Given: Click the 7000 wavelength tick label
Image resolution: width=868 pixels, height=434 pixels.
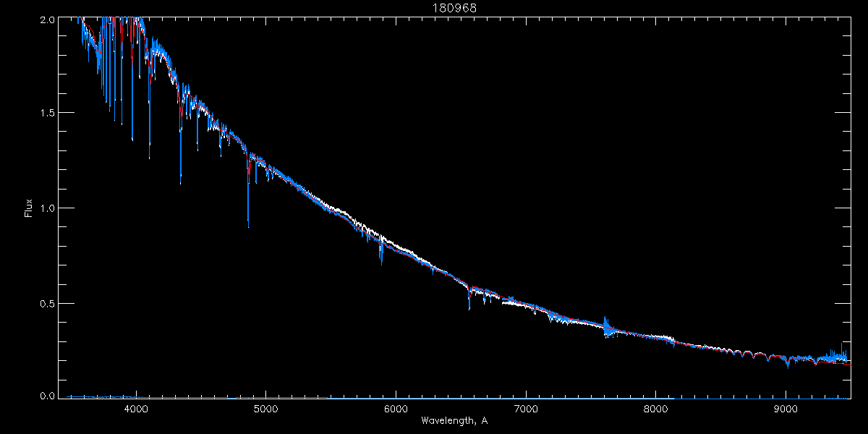Looking at the screenshot, I should pyautogui.click(x=526, y=408).
